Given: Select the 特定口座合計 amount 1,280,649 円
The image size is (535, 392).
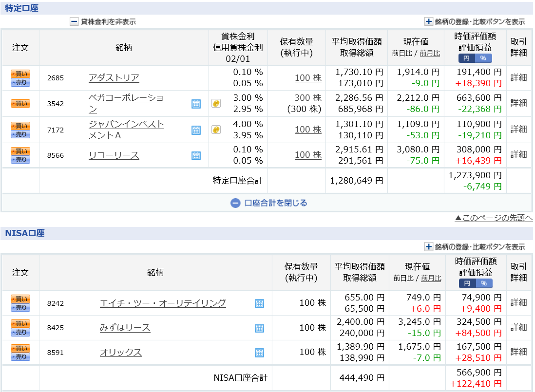Looking at the screenshot, I should [x=357, y=181].
